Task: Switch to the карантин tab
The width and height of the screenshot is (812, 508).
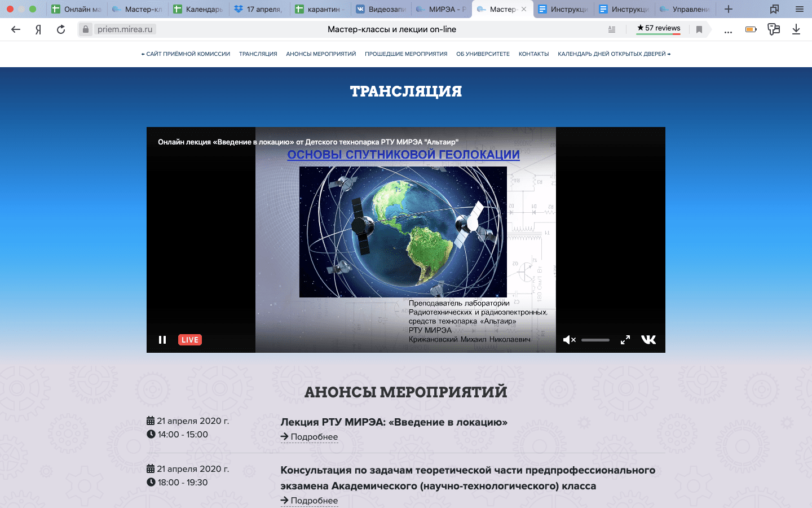Action: (320, 9)
